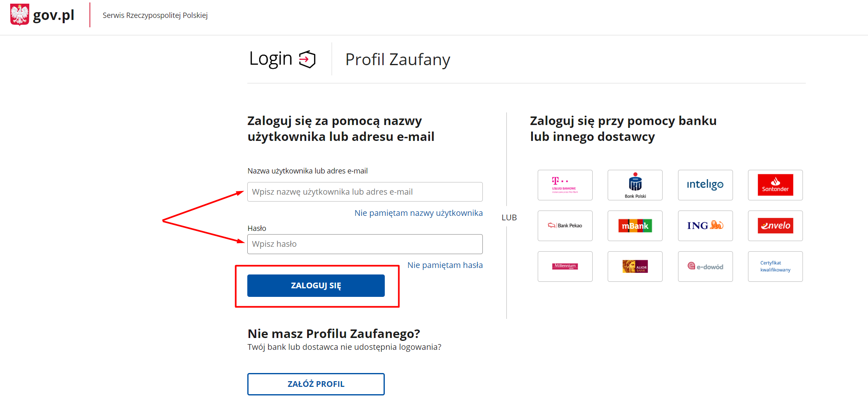The width and height of the screenshot is (868, 417).
Task: Click ZAŁÓŻ PROFIL to create account
Action: (x=316, y=384)
